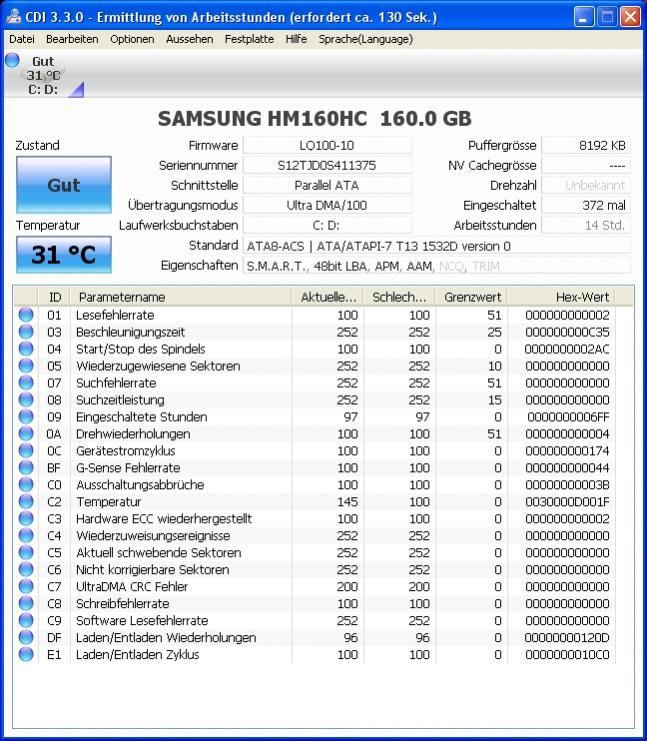Click the Parallel ATA interface field

click(327, 185)
